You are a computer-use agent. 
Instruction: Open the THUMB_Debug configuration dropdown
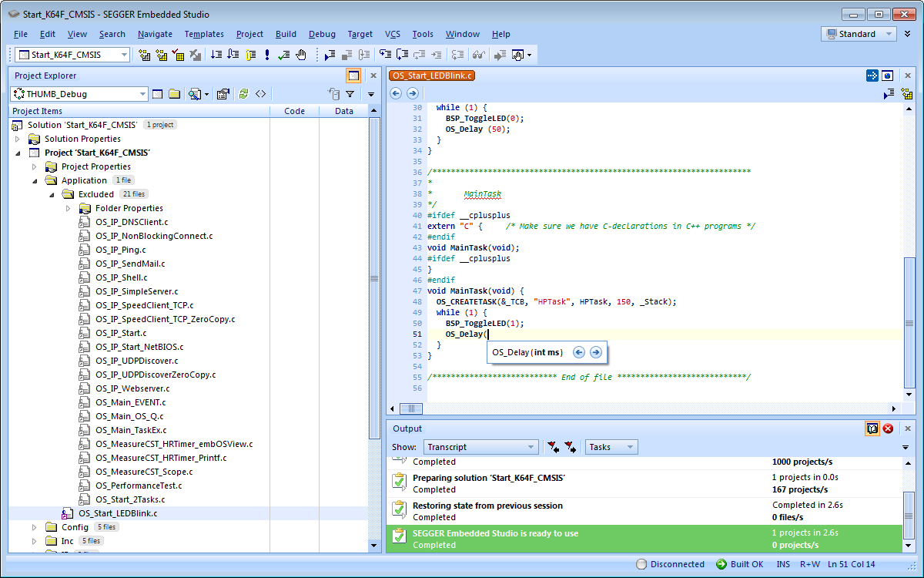79,94
